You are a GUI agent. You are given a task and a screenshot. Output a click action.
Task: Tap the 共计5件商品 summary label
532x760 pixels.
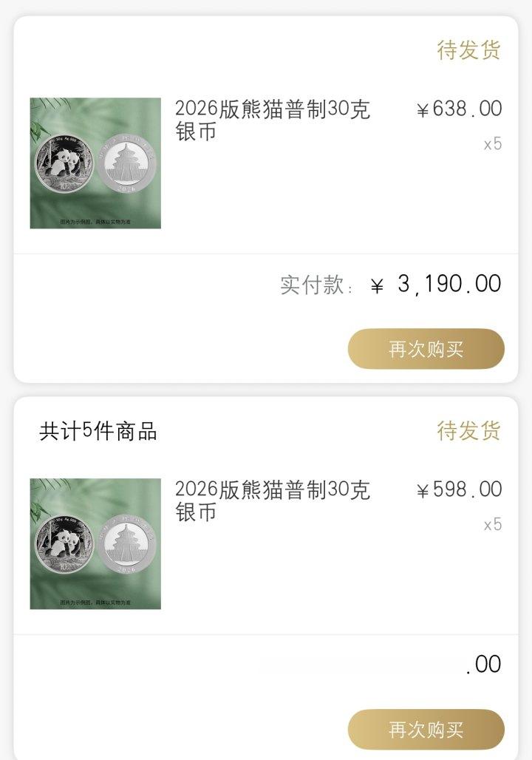click(x=98, y=431)
